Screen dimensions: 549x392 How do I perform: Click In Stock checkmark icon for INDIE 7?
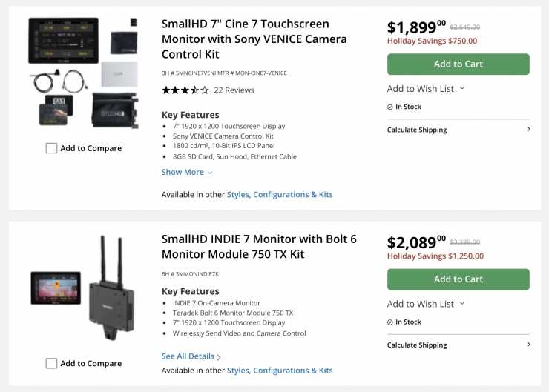390,322
